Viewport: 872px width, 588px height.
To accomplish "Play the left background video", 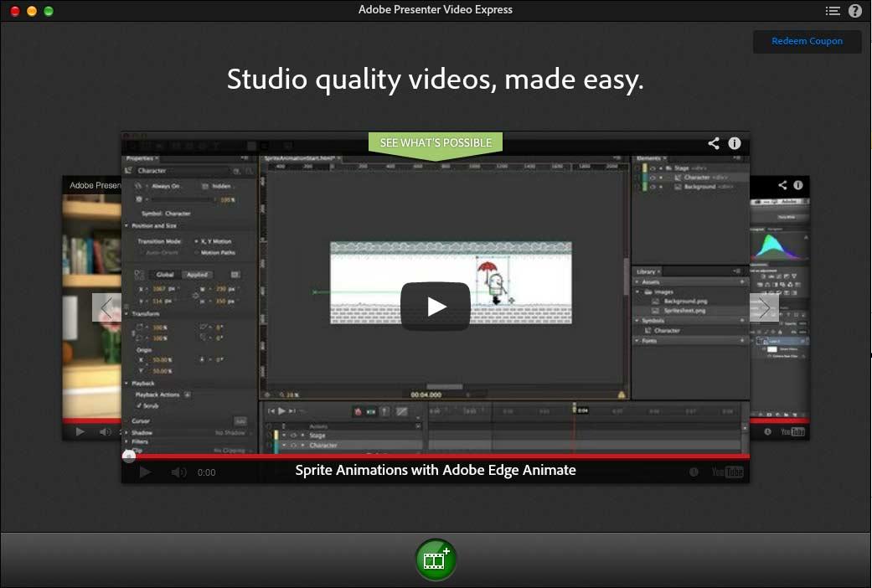I will point(80,431).
